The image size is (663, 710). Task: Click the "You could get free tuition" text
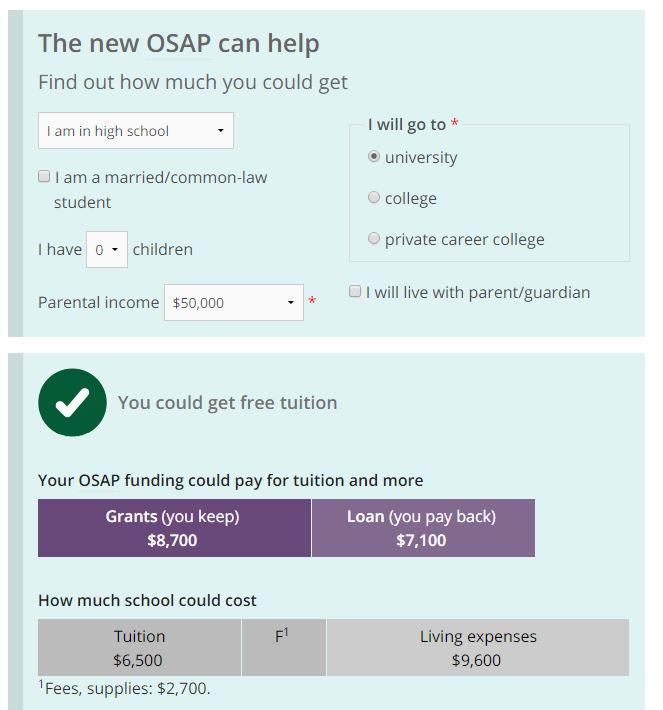pyautogui.click(x=228, y=403)
